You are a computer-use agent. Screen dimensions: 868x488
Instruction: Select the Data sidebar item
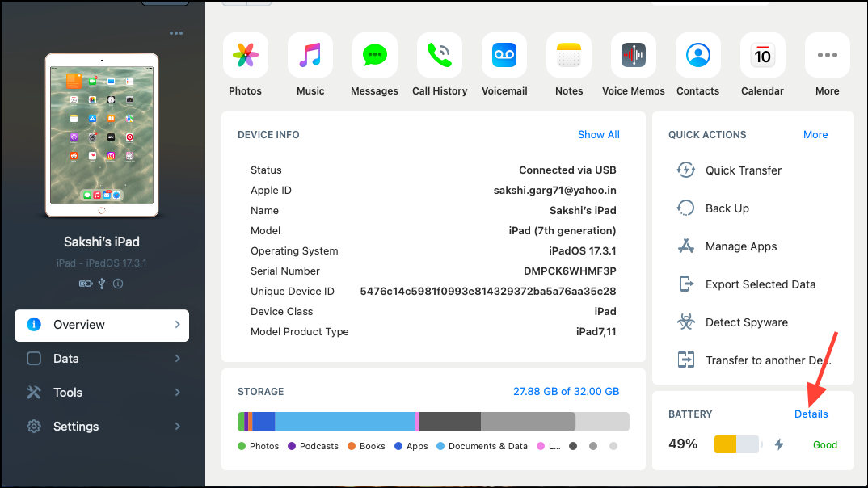point(102,359)
